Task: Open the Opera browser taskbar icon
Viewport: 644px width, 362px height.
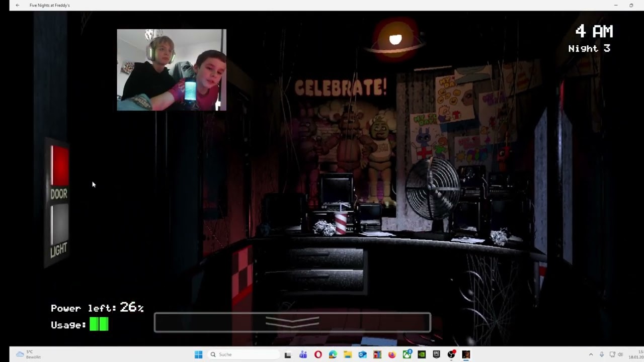Action: (318, 354)
